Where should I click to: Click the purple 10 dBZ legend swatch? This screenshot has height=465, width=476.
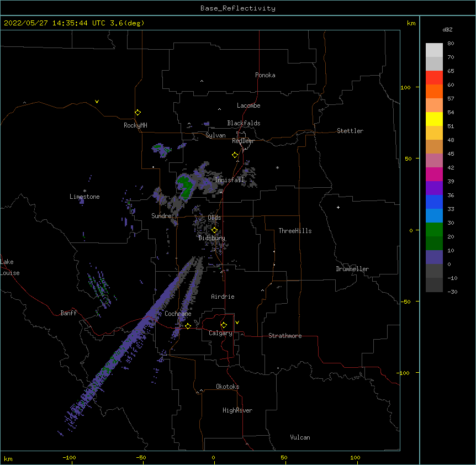tap(434, 257)
